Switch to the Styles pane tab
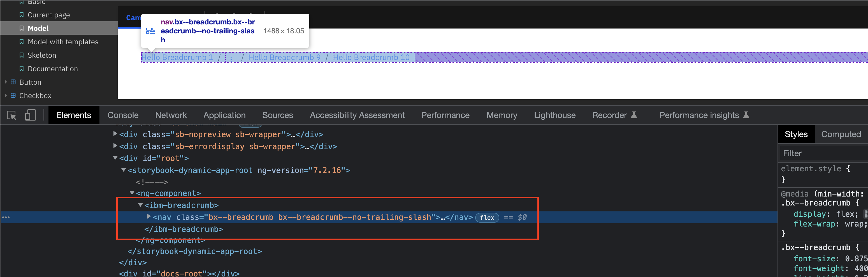Image resolution: width=868 pixels, height=277 pixels. (796, 134)
